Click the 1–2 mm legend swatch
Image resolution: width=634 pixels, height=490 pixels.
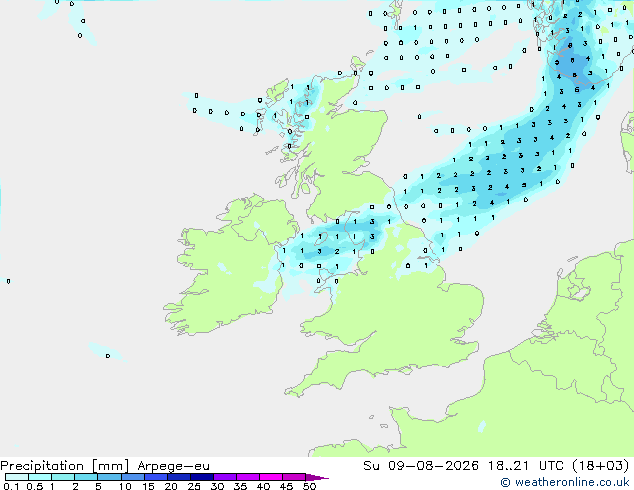tap(63, 477)
